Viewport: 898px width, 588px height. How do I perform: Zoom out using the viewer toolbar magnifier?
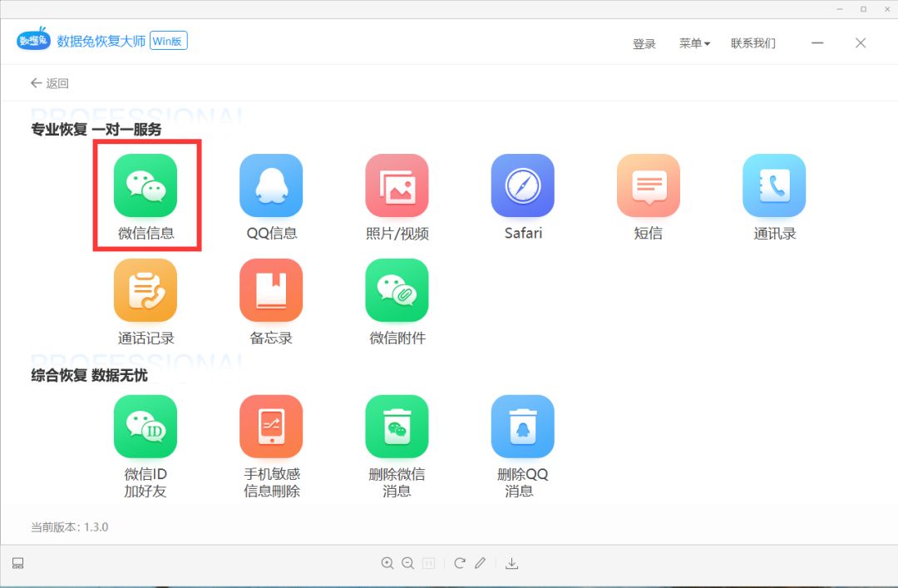click(x=407, y=563)
